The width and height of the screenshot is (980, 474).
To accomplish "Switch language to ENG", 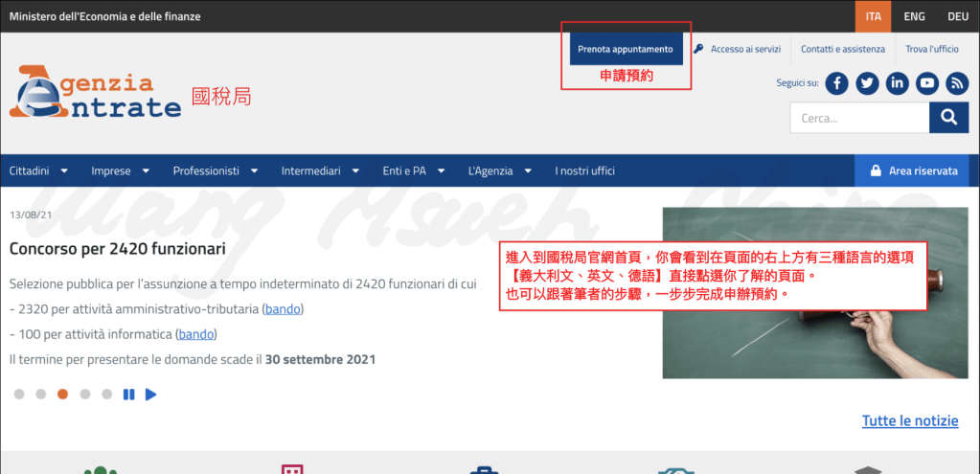I will pos(914,16).
